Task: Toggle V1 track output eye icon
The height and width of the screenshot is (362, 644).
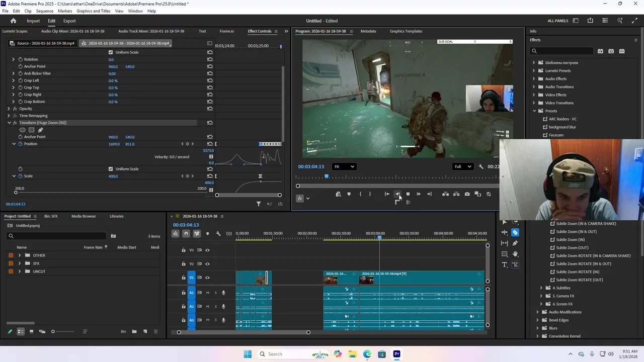Action: 207,278
